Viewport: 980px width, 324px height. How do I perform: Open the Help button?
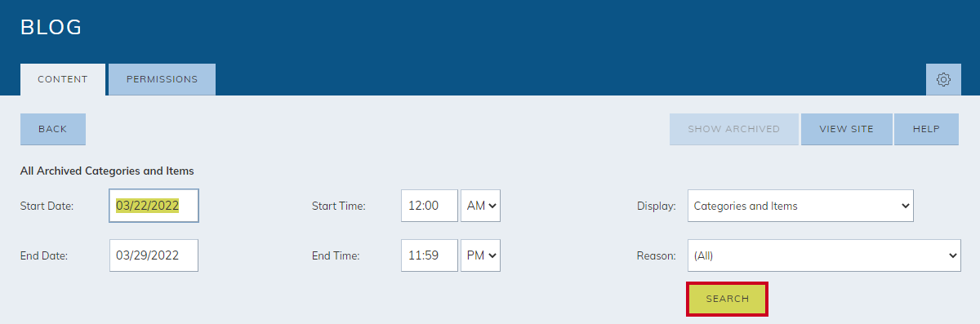926,129
